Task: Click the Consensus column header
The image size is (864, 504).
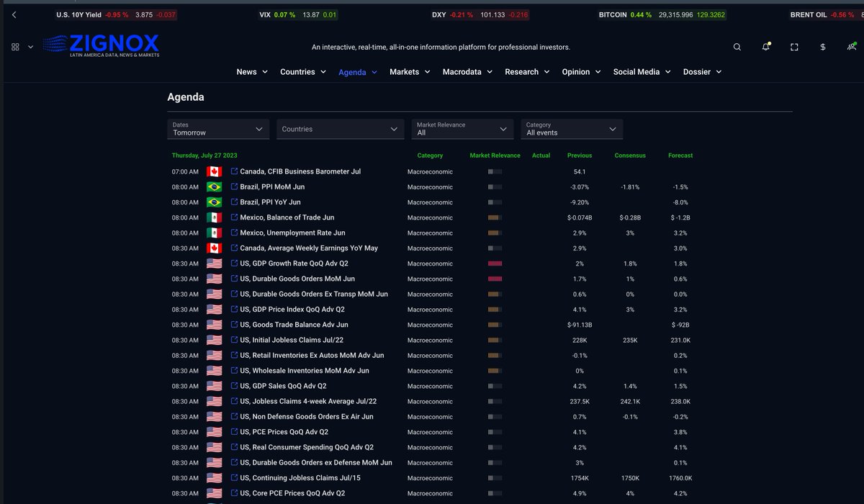Action: click(630, 156)
